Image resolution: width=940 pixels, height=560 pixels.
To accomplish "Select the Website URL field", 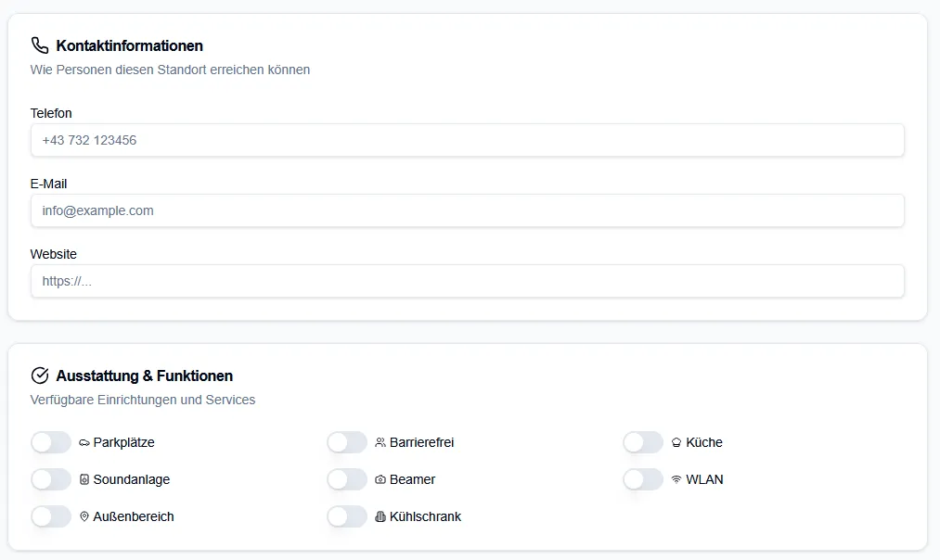I will (467, 281).
